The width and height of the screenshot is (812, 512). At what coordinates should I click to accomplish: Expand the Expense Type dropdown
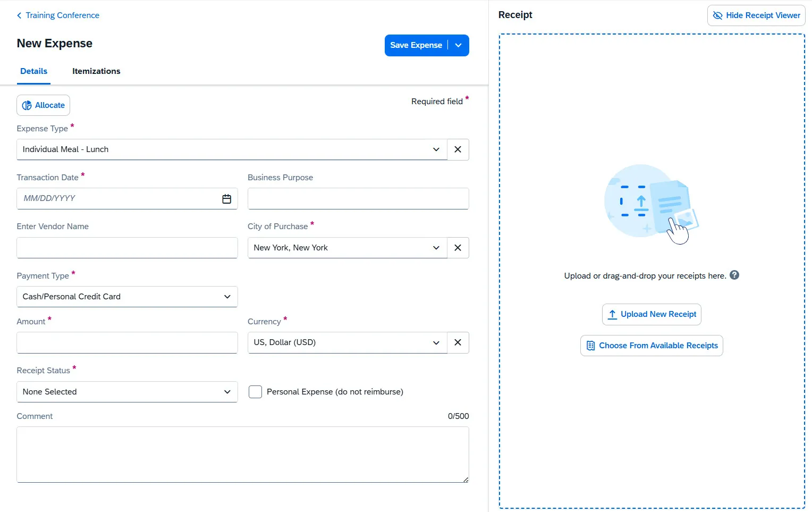(436, 149)
